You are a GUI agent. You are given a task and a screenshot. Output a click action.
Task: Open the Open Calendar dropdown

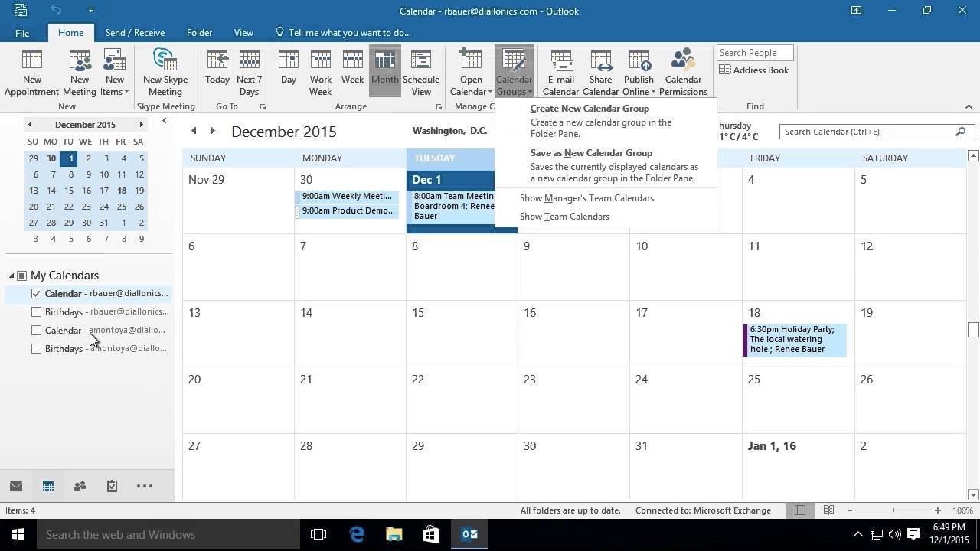pyautogui.click(x=471, y=73)
